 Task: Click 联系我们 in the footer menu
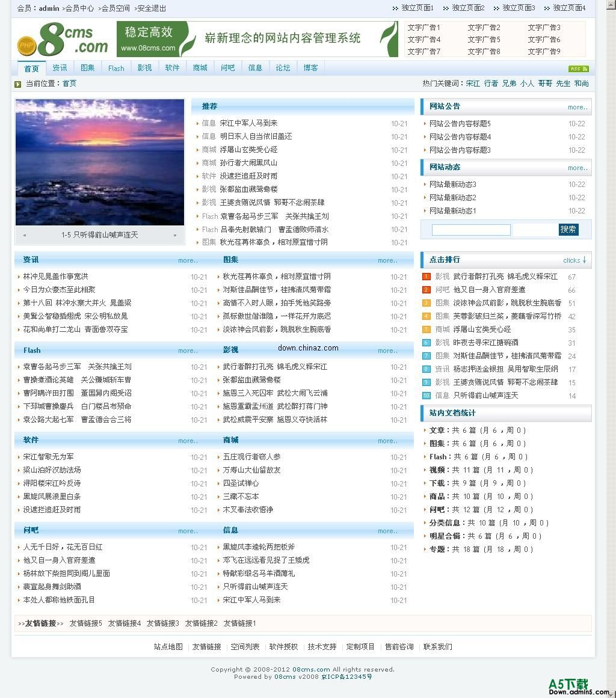(x=437, y=647)
